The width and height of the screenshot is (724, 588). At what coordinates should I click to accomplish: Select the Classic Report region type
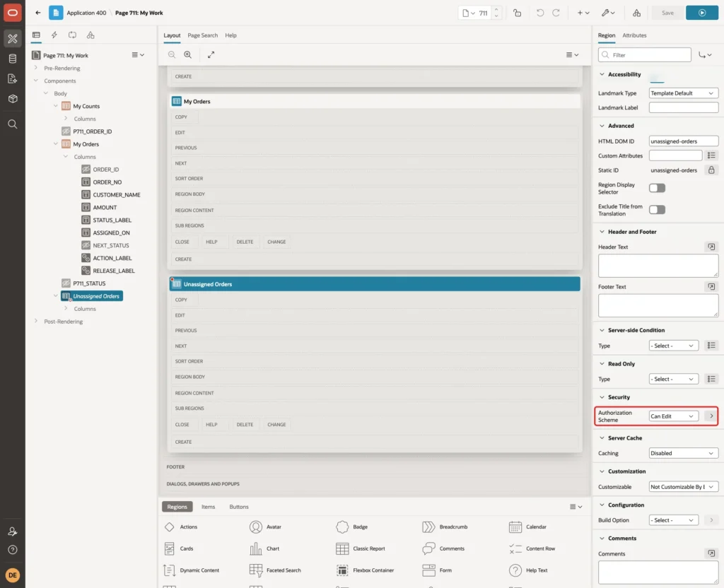pos(361,548)
